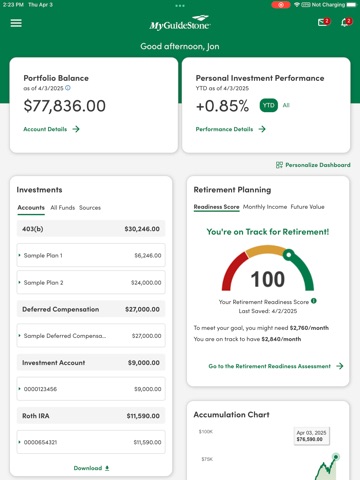Click the Last Saved: 4/2/2025 text
The height and width of the screenshot is (480, 360).
point(268,311)
